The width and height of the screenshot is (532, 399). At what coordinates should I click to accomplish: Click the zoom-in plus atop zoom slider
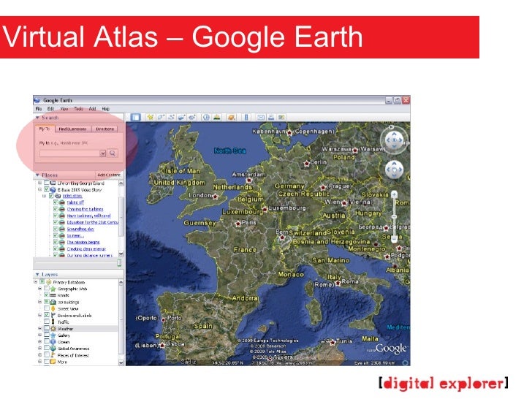coord(394,194)
